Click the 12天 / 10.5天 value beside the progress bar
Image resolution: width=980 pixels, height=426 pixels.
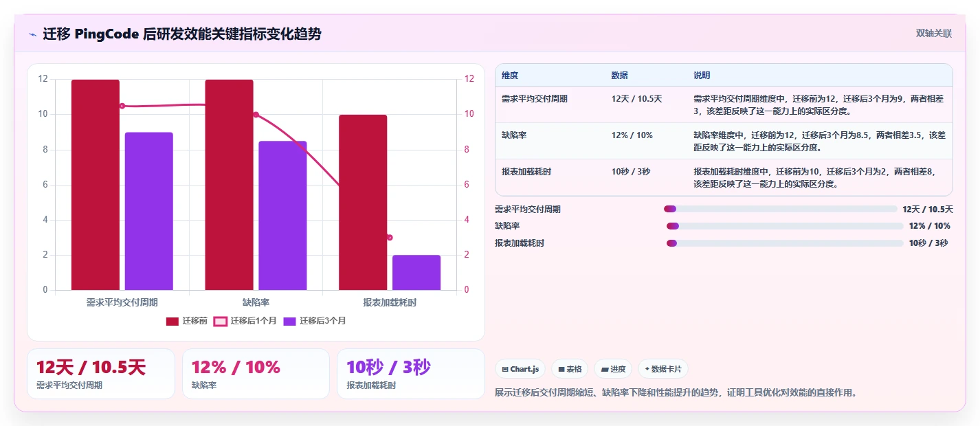click(x=928, y=210)
